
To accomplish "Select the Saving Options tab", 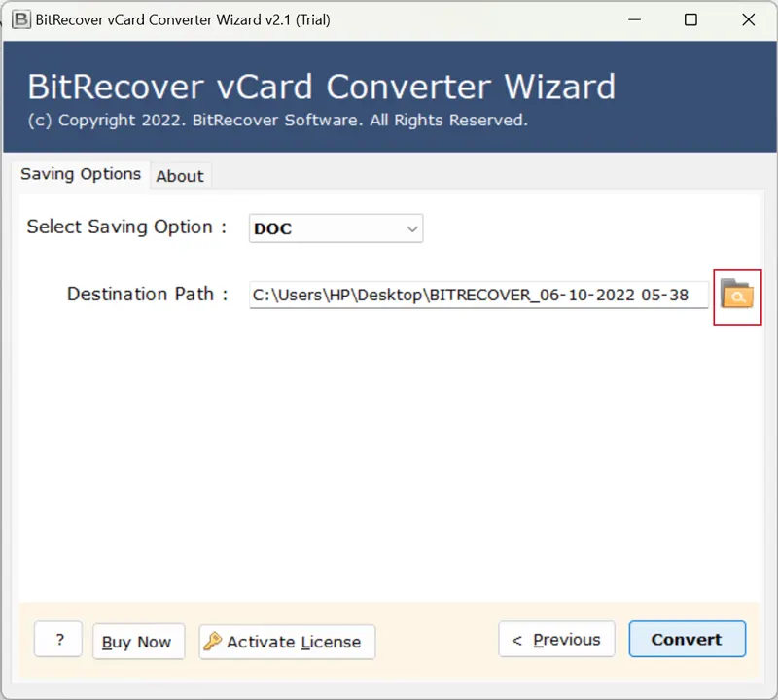I will pos(81,174).
